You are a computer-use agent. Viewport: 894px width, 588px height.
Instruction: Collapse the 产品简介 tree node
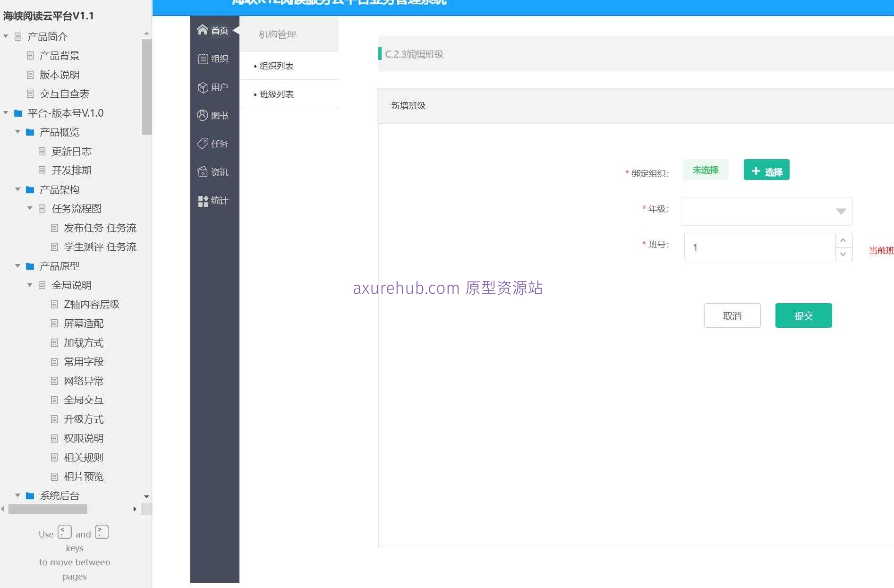tap(6, 36)
